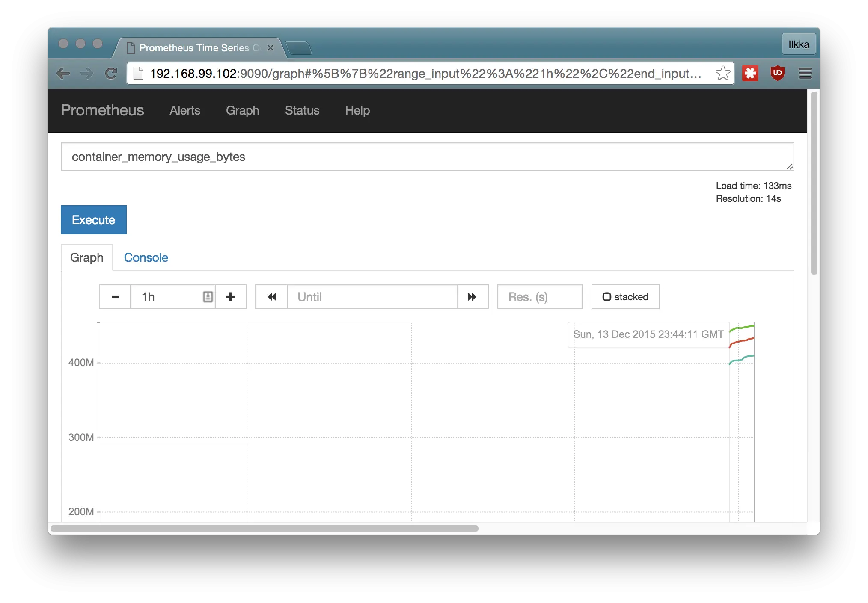Image resolution: width=868 pixels, height=603 pixels.
Task: Decrease the graph range with minus button
Action: click(115, 297)
